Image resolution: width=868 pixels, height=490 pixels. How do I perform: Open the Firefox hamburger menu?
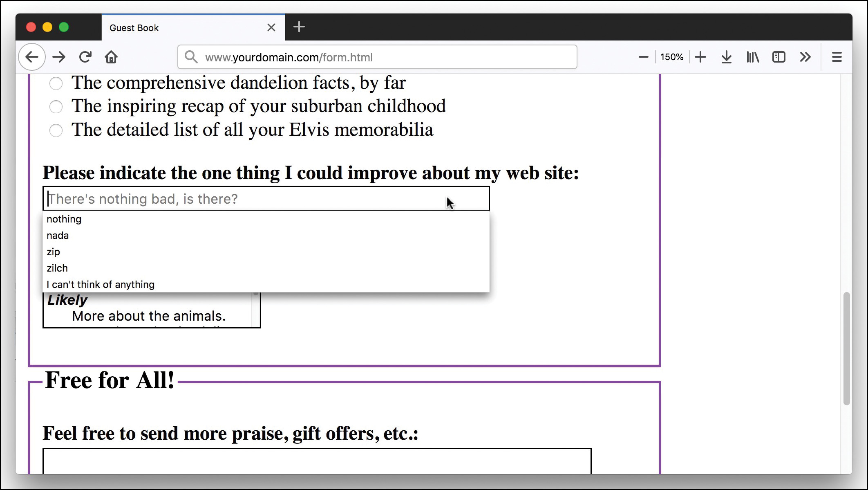pyautogui.click(x=837, y=57)
